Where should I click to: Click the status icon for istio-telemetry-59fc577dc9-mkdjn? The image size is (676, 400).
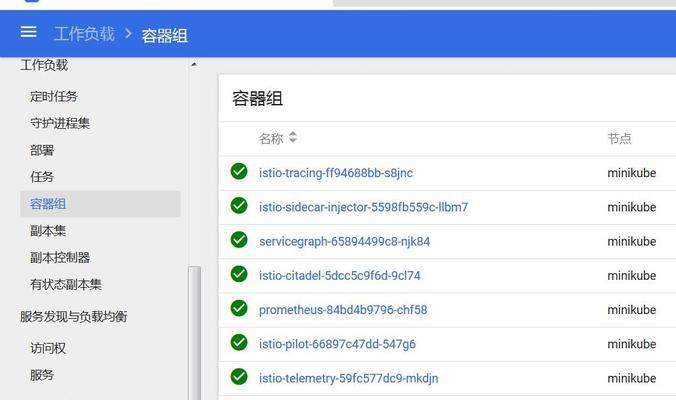pos(239,377)
